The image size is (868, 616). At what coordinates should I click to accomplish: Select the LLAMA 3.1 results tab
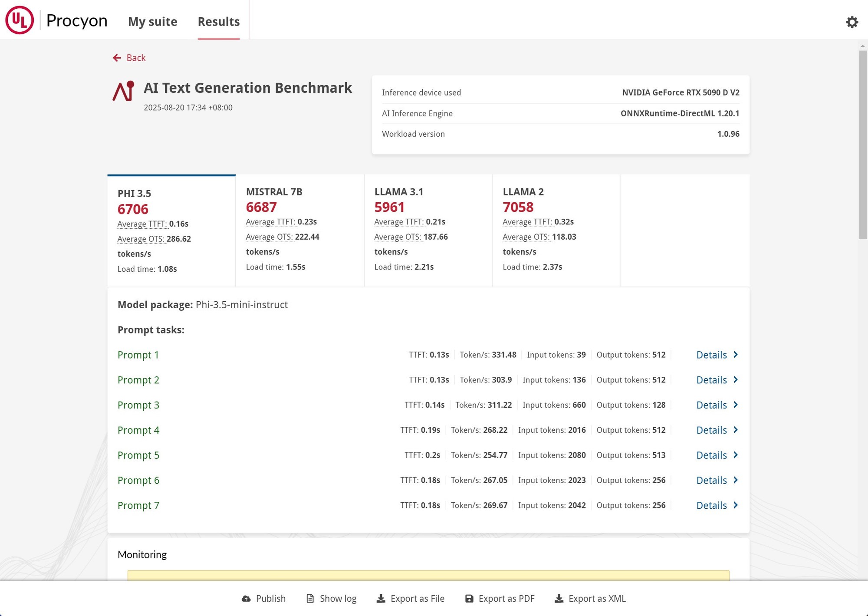(427, 230)
